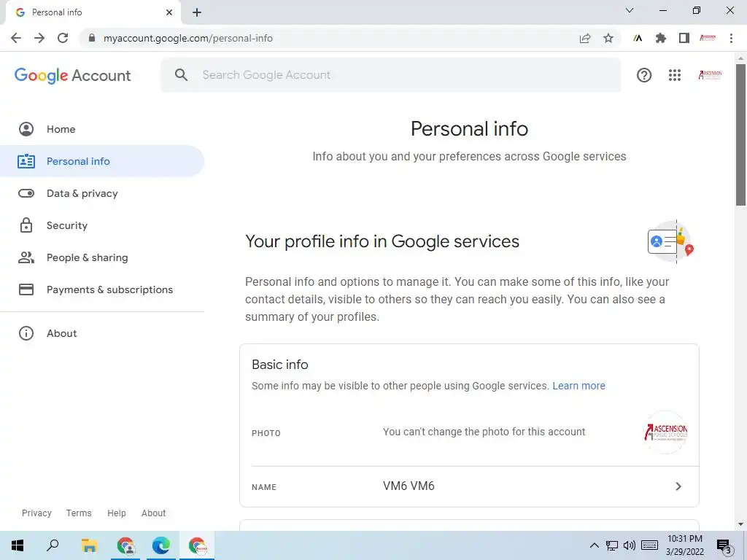The width and height of the screenshot is (747, 560).
Task: Open Payments & subscriptions section
Action: click(x=102, y=289)
